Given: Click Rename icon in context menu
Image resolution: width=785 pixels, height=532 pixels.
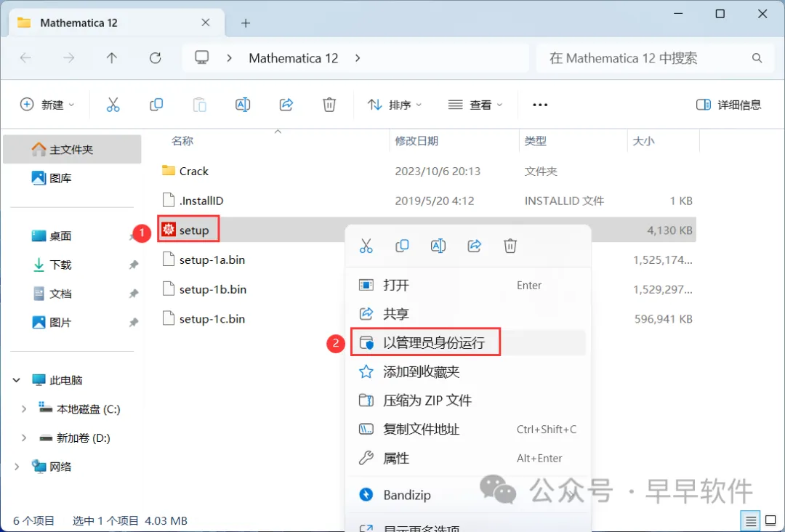Looking at the screenshot, I should tap(438, 246).
